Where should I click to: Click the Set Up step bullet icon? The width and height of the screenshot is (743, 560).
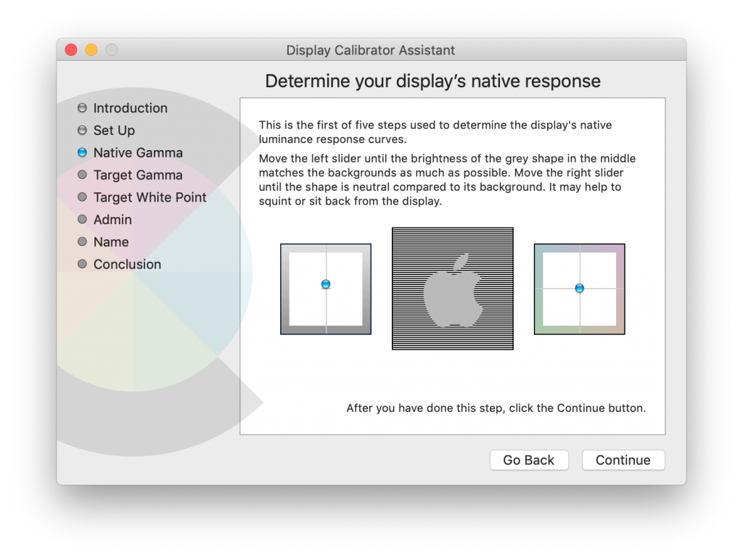tap(82, 131)
